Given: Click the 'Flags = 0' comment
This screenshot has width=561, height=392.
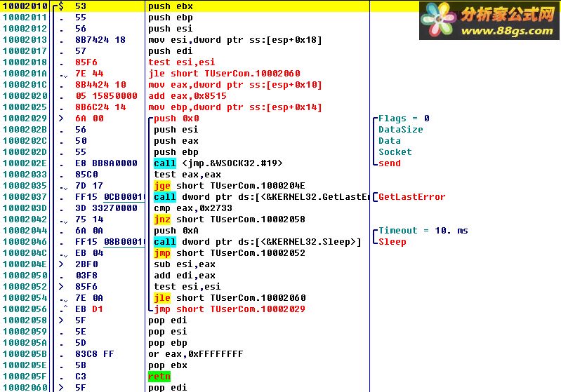Looking at the screenshot, I should 404,119.
